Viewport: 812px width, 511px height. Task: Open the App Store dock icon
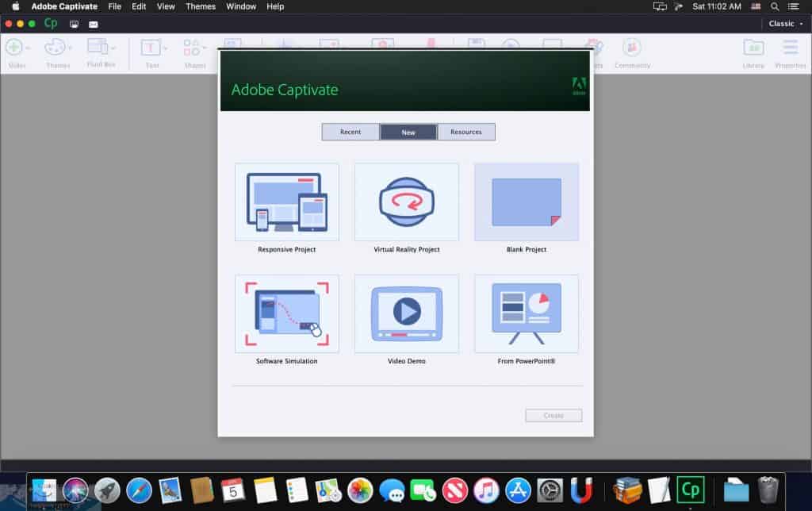(518, 490)
